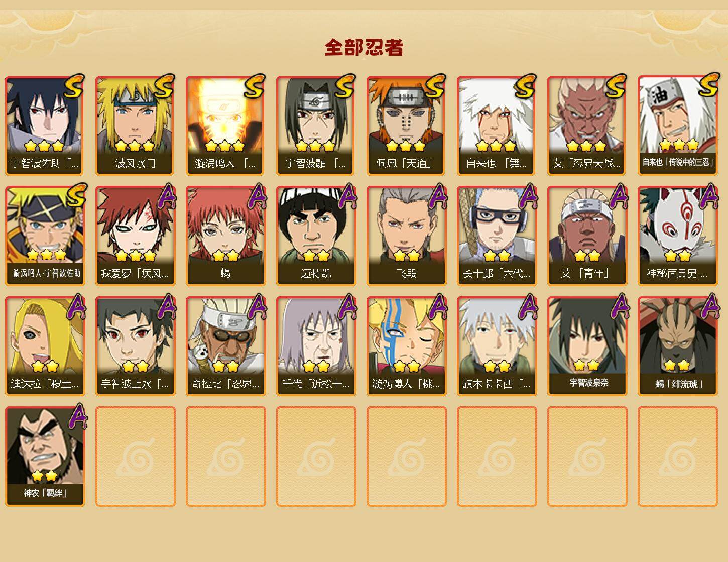Open the 佩恩「天道」 character card
The width and height of the screenshot is (728, 562).
click(x=406, y=125)
